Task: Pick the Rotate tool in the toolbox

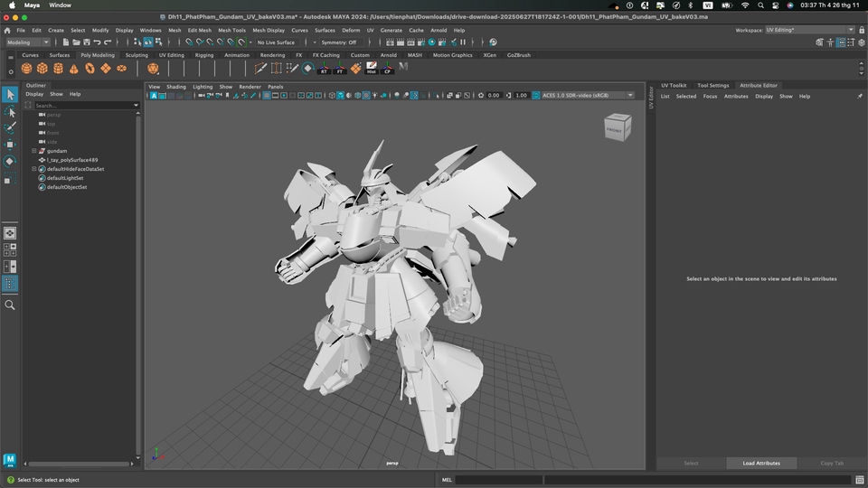Action: pos(10,162)
